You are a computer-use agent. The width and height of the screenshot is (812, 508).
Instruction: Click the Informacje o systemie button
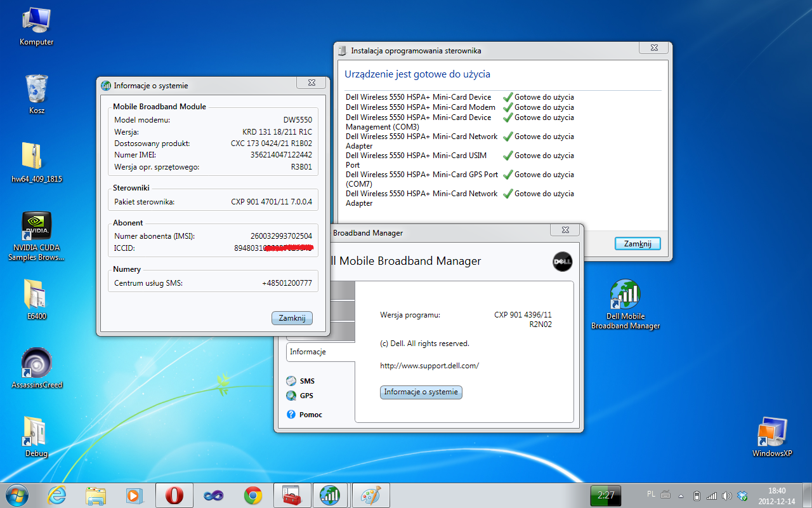(x=421, y=392)
